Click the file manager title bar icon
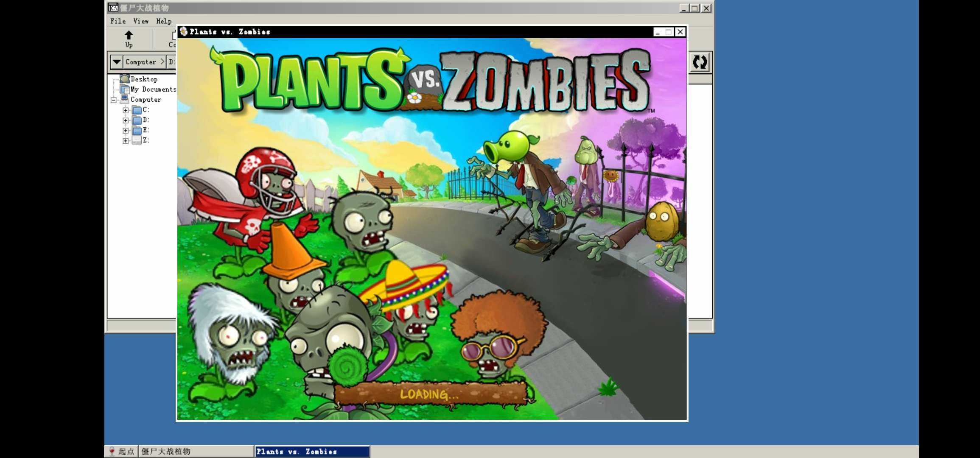 (x=113, y=8)
